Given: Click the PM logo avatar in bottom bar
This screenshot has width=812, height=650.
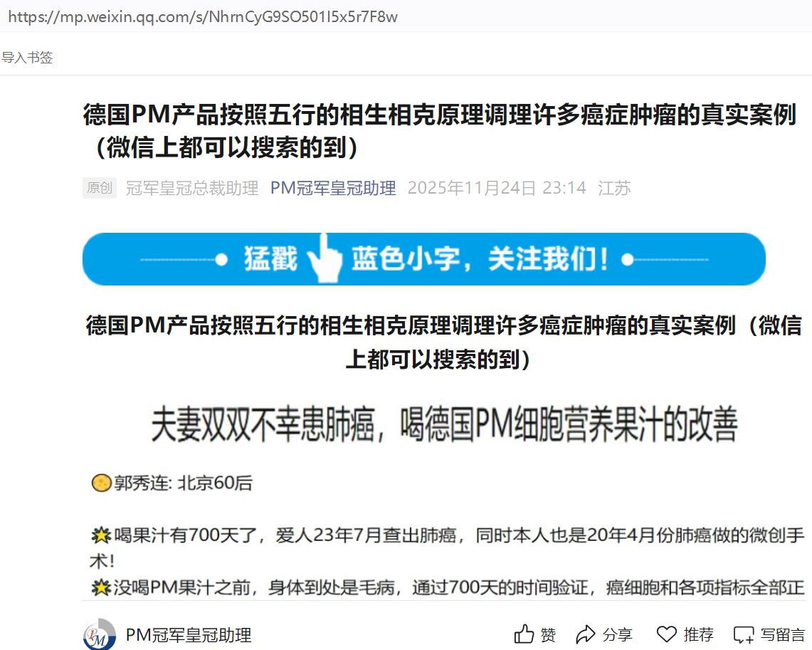Looking at the screenshot, I should [99, 634].
